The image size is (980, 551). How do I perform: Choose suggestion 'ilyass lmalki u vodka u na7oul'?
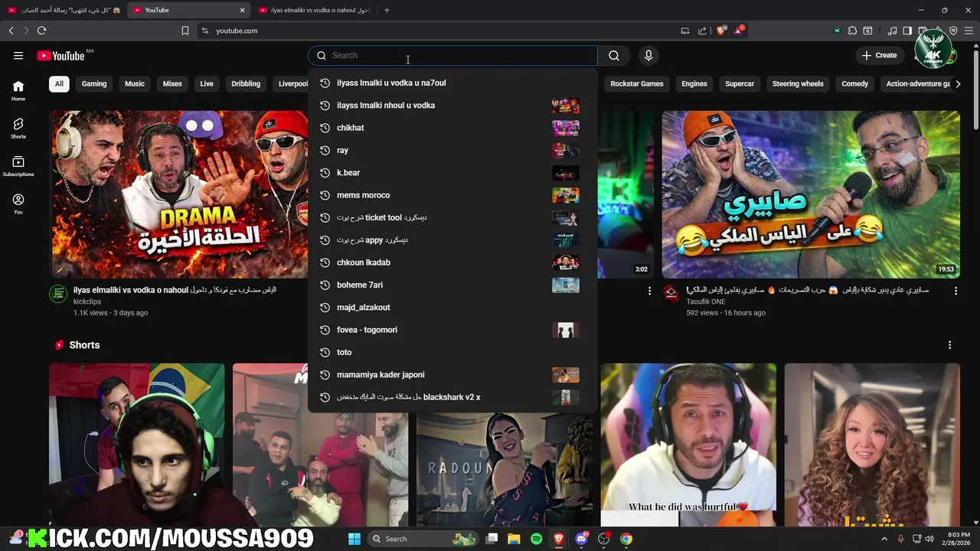[x=452, y=83]
